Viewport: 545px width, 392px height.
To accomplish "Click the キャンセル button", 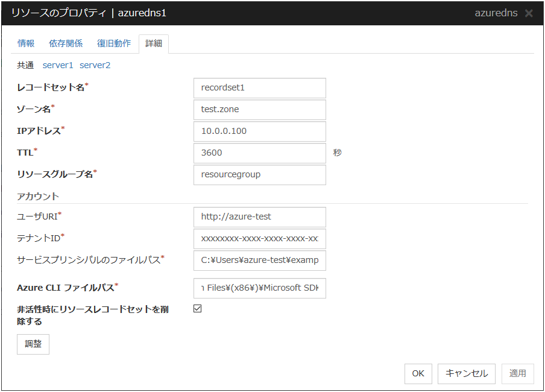I will pos(467,373).
